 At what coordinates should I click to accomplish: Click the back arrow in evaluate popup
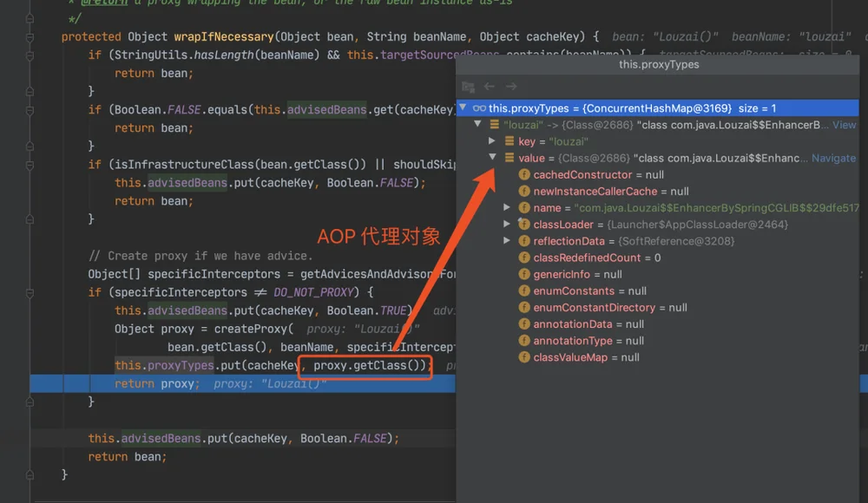tap(490, 87)
